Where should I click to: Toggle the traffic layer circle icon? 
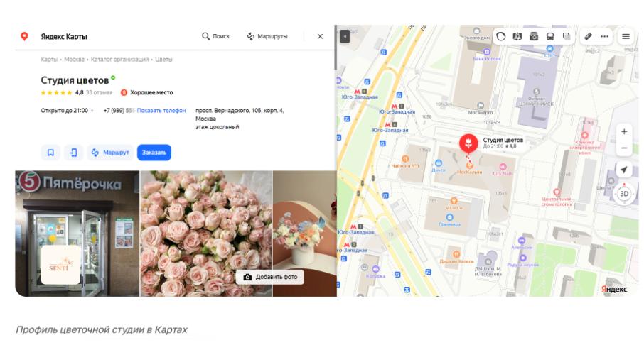coord(500,36)
